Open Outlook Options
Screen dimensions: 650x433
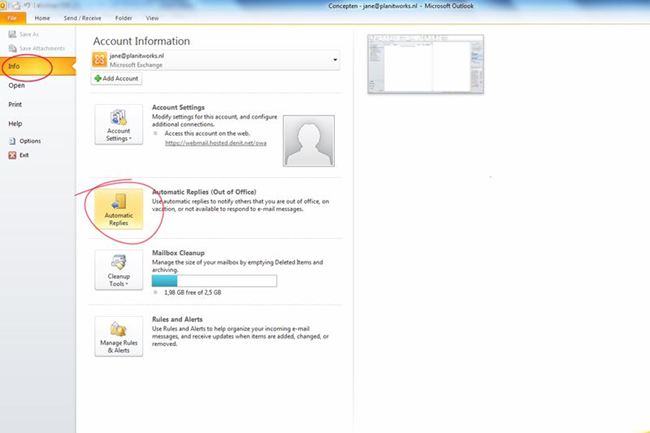[25, 141]
